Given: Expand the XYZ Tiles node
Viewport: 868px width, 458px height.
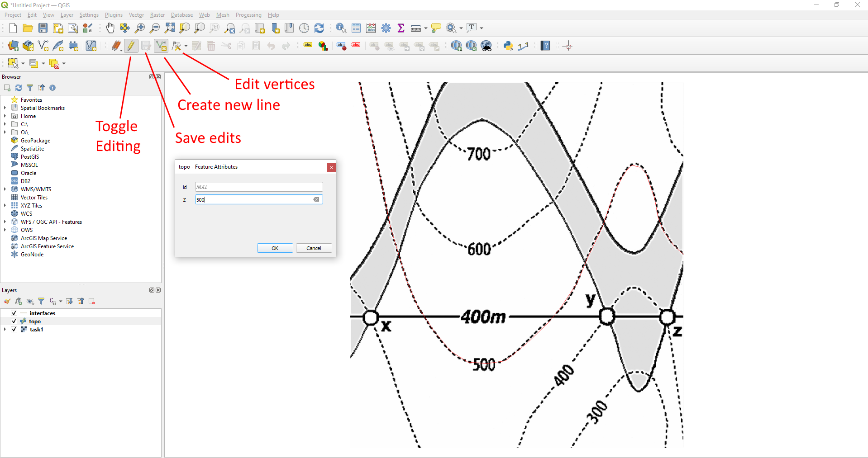Looking at the screenshot, I should 5,205.
